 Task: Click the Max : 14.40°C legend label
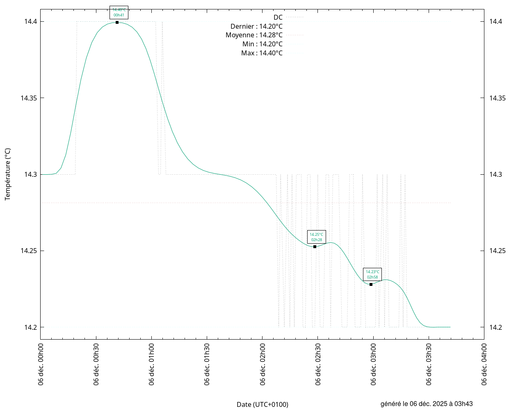pos(262,53)
